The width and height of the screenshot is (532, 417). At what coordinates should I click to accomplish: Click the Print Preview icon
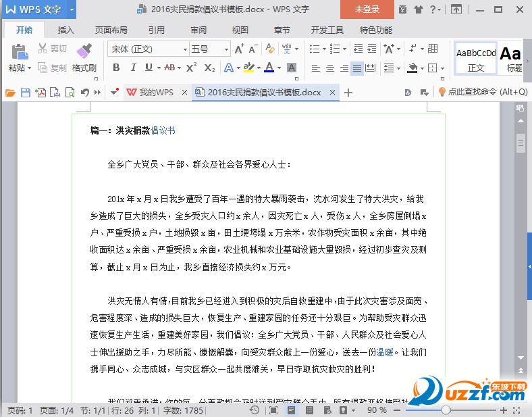point(70,93)
